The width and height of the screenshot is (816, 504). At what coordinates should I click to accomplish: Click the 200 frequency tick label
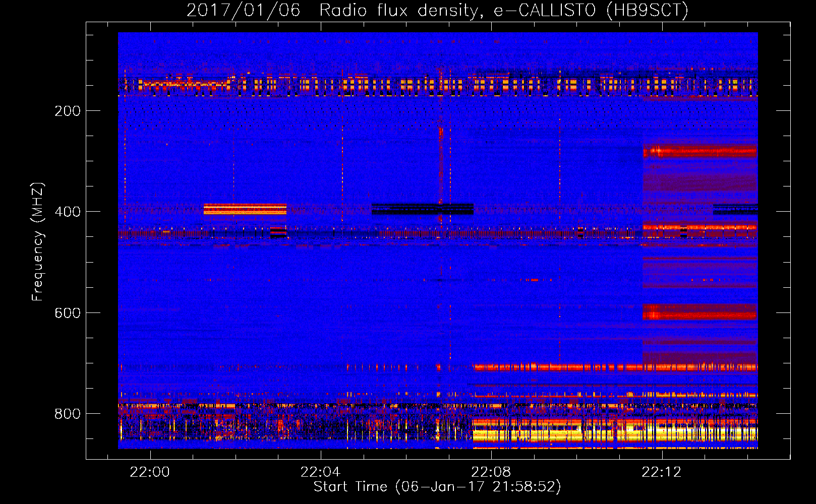[x=68, y=111]
